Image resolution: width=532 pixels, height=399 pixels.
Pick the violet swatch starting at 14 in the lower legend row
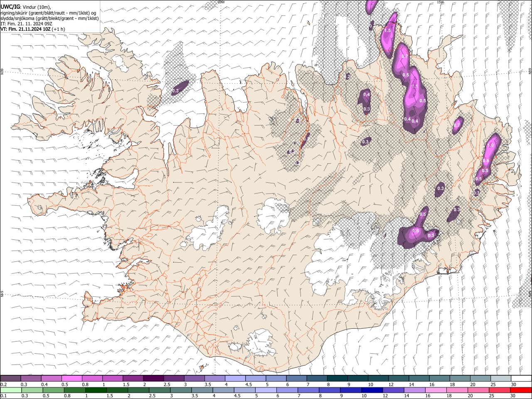click(414, 390)
